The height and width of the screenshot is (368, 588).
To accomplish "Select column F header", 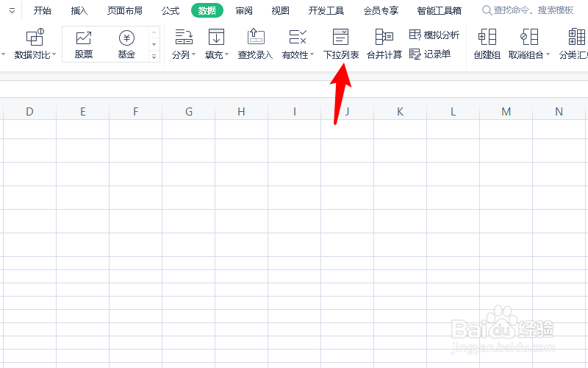I will (x=136, y=112).
